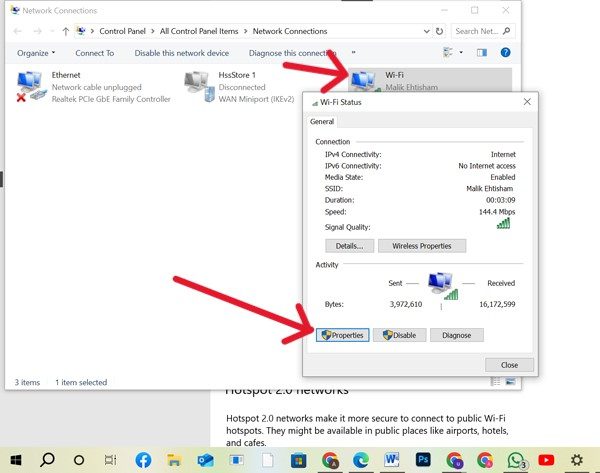Image resolution: width=600 pixels, height=473 pixels.
Task: Open Microsoft Edge from taskbar
Action: 360,460
